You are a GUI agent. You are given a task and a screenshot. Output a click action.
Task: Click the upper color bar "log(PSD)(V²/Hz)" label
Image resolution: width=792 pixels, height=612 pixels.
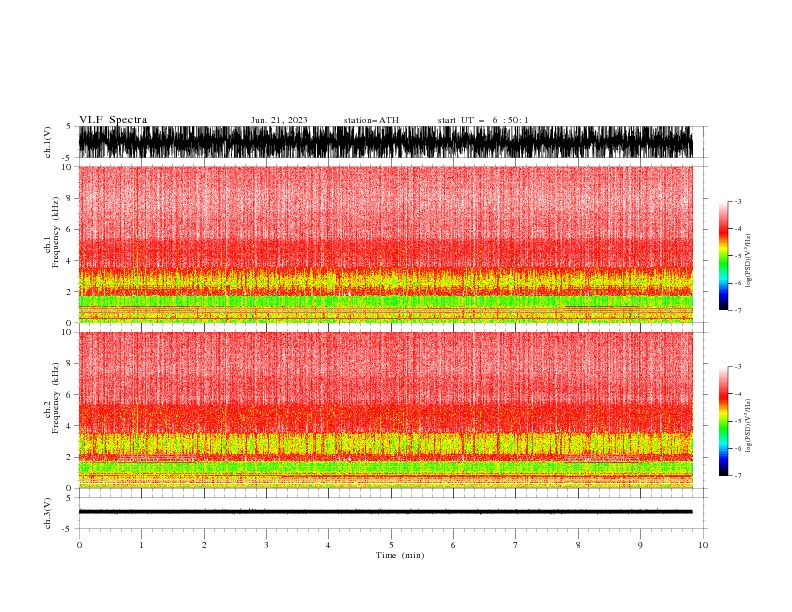pyautogui.click(x=749, y=261)
